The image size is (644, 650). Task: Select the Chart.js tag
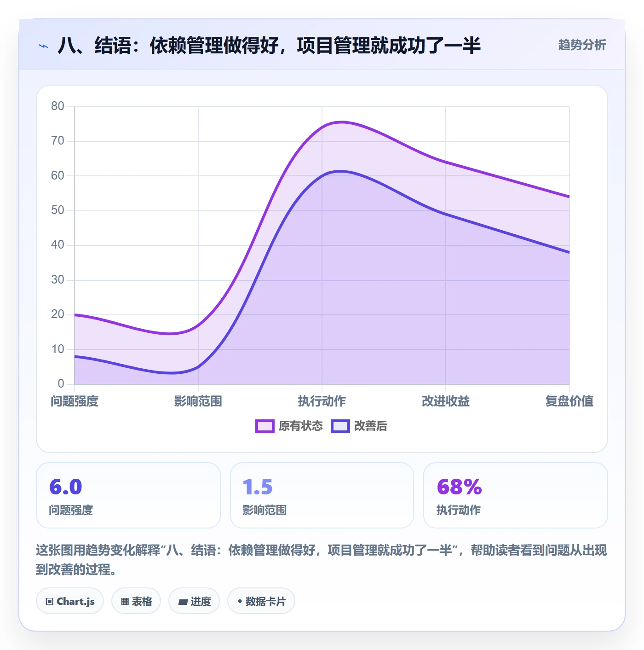tap(70, 601)
